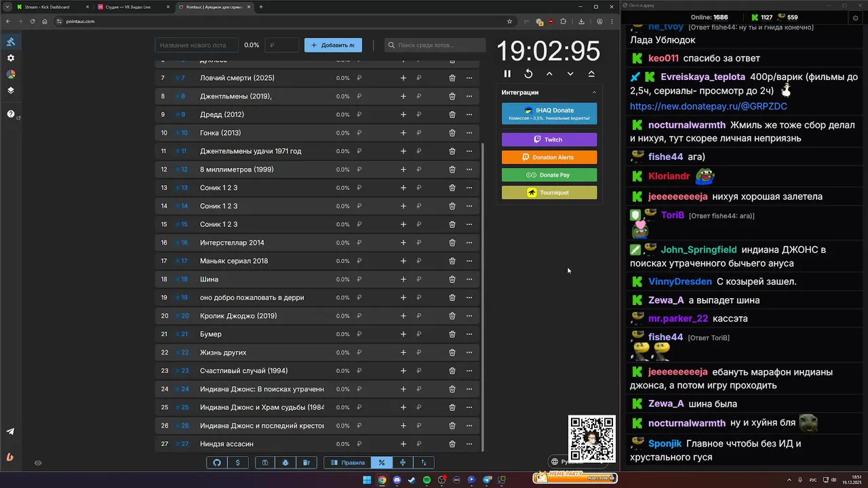Screen dimensions: 868x488
Task: Open the Правила rules button
Action: click(348, 462)
